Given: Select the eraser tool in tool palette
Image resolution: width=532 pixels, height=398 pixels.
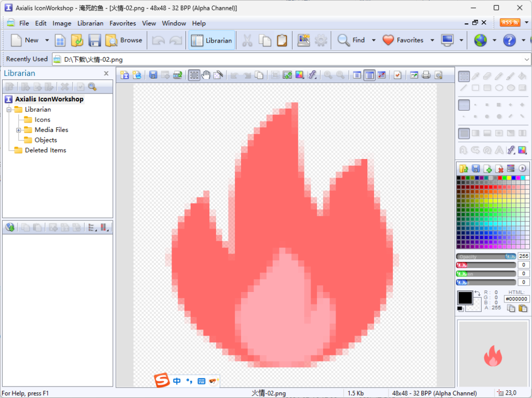Looking at the screenshot, I should coord(487,76).
